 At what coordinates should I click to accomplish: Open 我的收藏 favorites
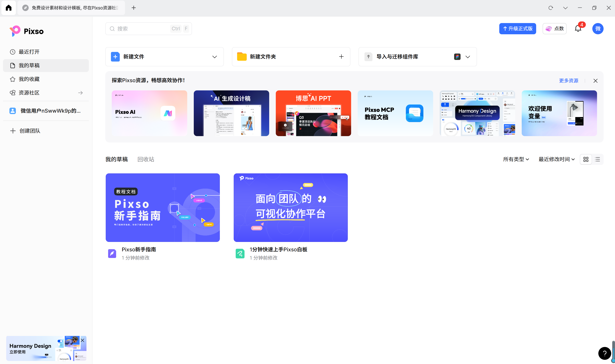[46, 79]
